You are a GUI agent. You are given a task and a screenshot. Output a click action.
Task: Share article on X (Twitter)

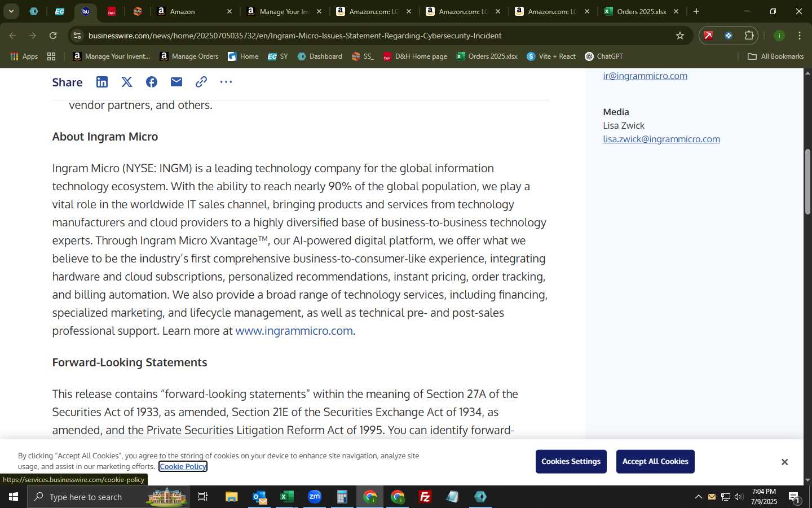click(x=127, y=82)
